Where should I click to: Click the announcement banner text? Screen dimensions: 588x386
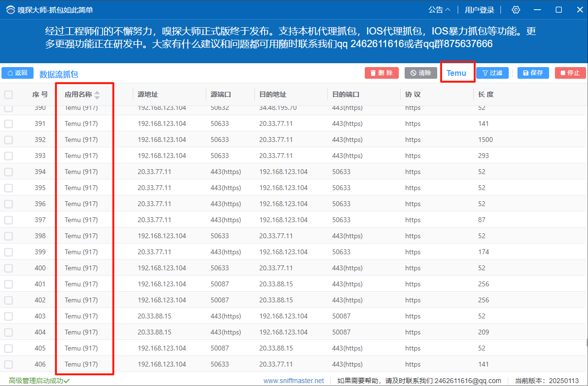tap(290, 37)
